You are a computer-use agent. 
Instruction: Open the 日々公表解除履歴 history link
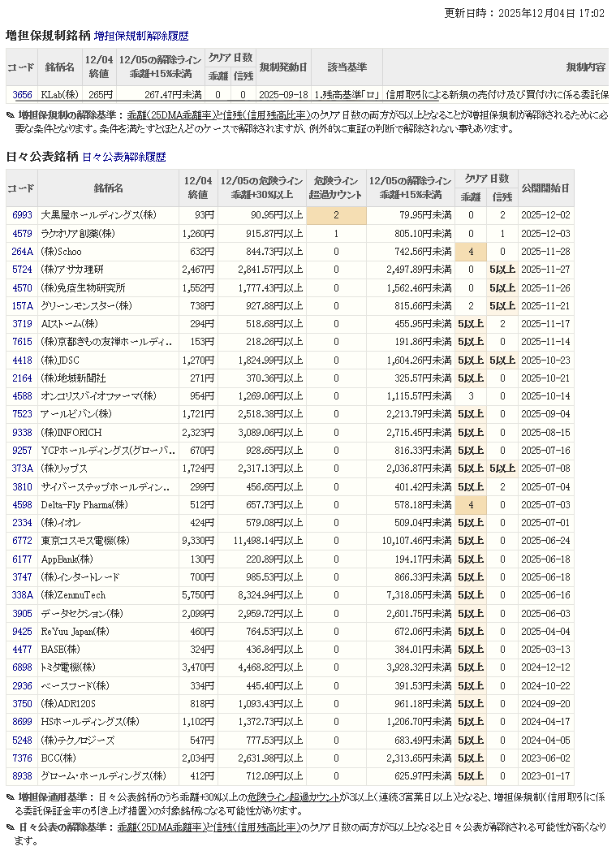123,157
